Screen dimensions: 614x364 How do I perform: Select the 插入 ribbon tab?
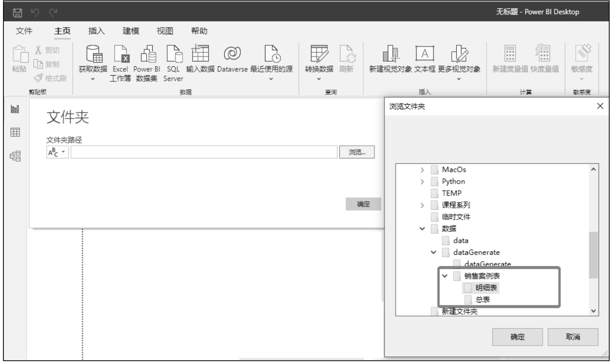(x=96, y=31)
